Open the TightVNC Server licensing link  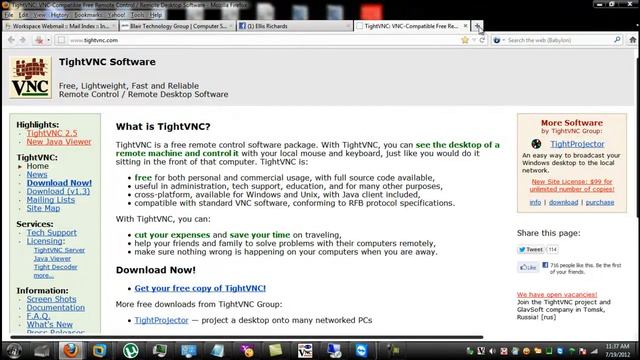(x=59, y=250)
